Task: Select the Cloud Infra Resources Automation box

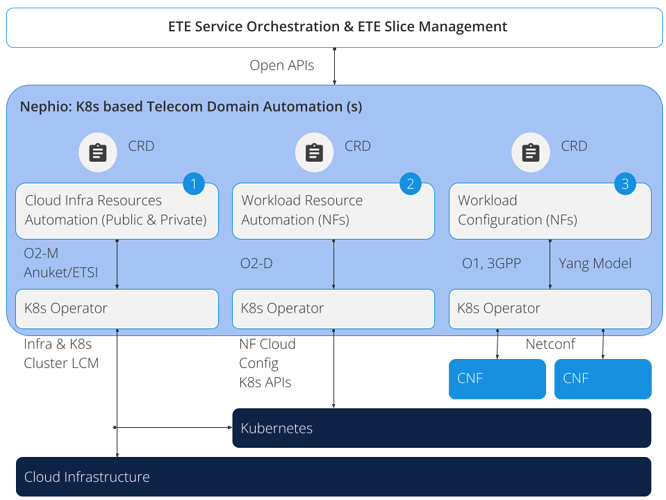Action: [117, 211]
